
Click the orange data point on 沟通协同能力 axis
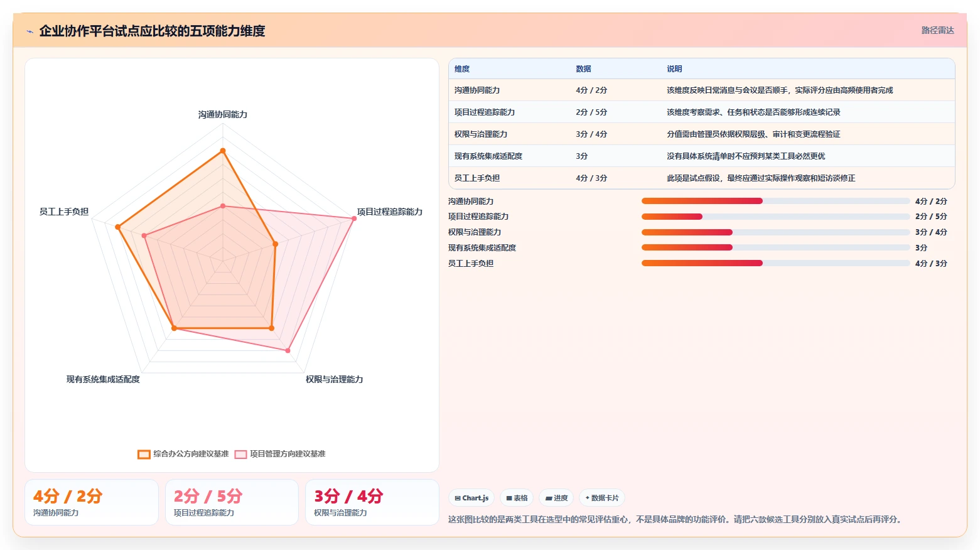[x=223, y=151]
